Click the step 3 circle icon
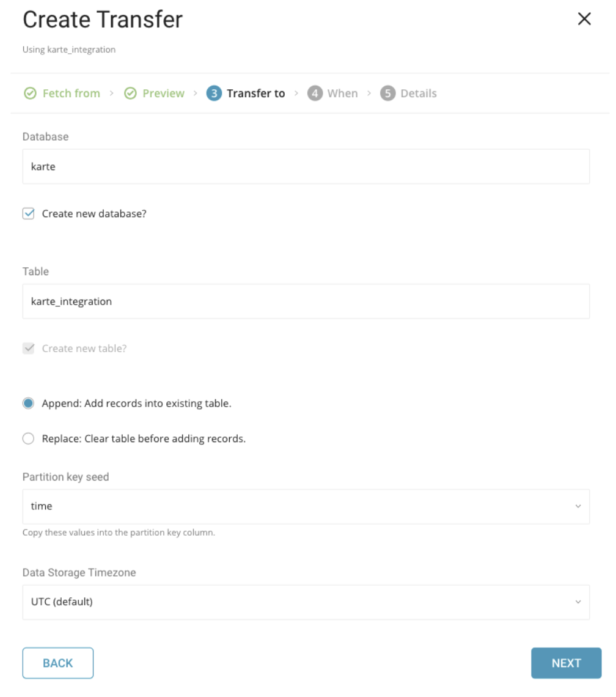 [x=214, y=94]
